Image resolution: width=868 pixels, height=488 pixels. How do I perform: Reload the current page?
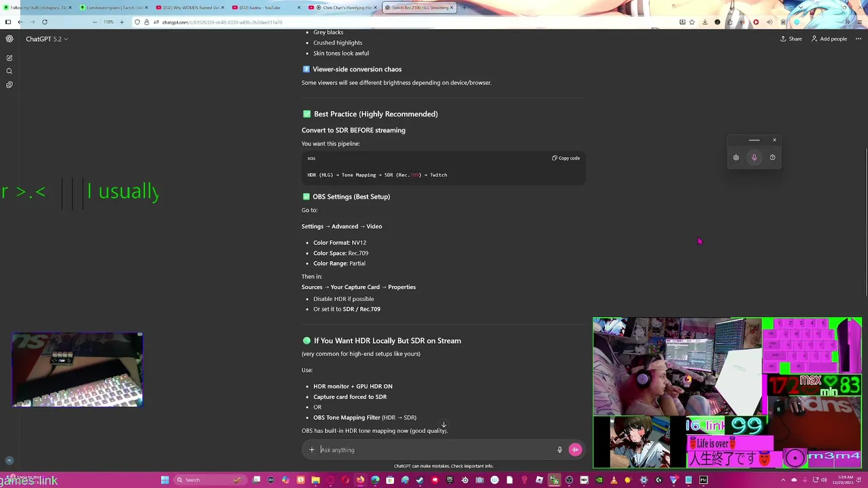[45, 22]
